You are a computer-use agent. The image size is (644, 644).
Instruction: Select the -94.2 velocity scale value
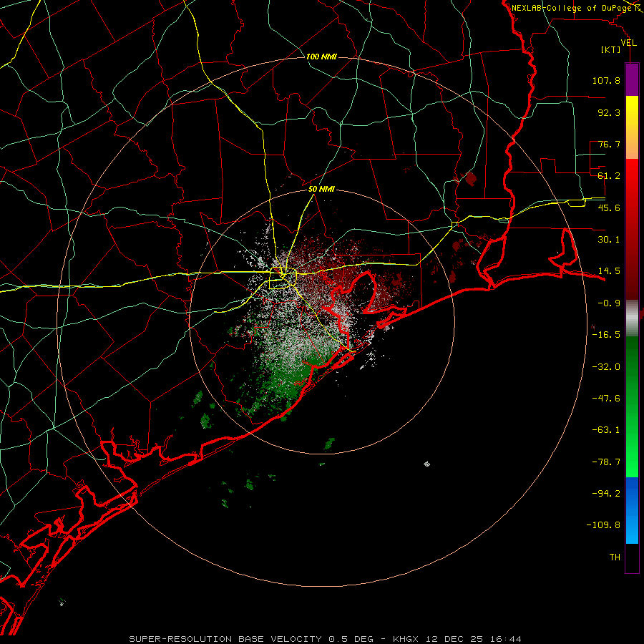click(606, 494)
